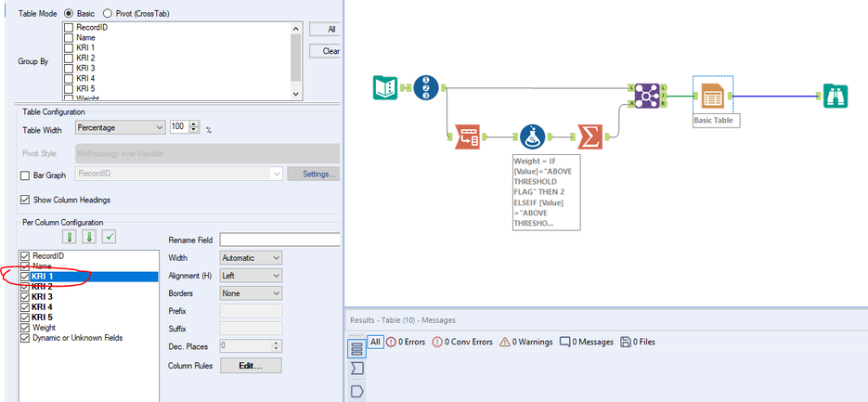This screenshot has height=402, width=868.
Task: Check KRI 1 in Group By list
Action: click(x=69, y=47)
